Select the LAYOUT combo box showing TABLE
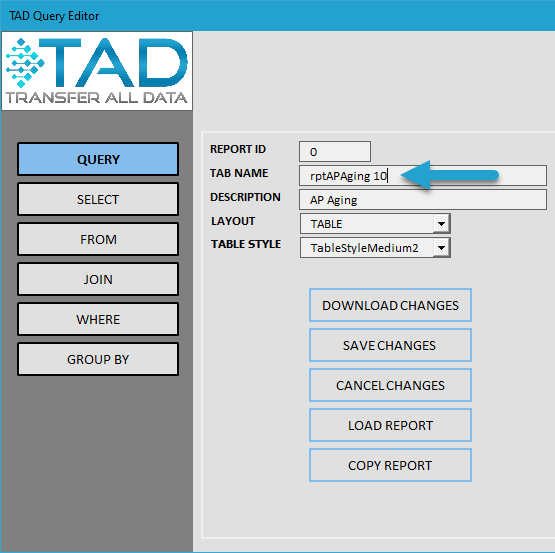The height and width of the screenshot is (553, 555). (375, 223)
